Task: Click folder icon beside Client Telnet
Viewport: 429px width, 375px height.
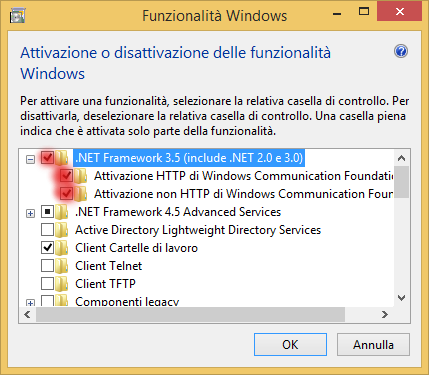Action: pos(61,266)
